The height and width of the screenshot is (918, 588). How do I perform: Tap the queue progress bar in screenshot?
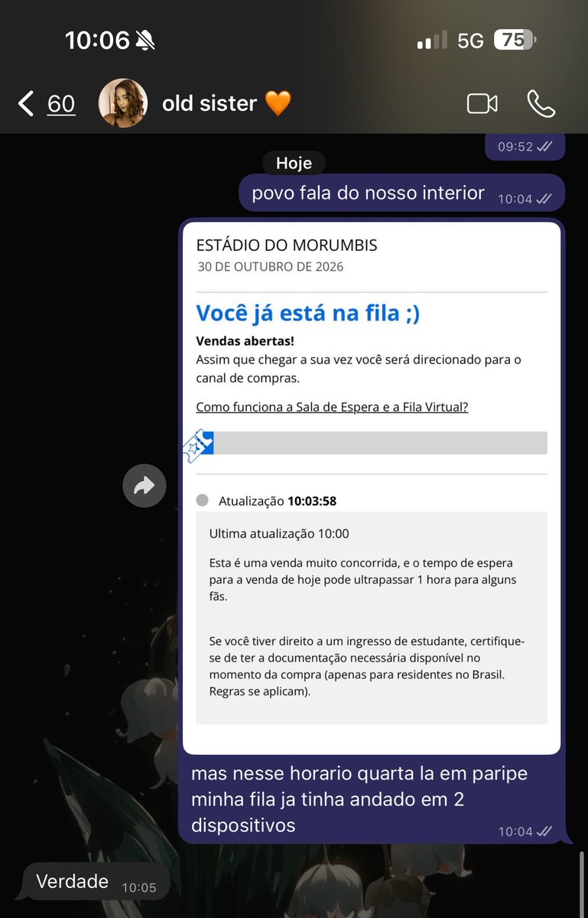click(x=372, y=443)
